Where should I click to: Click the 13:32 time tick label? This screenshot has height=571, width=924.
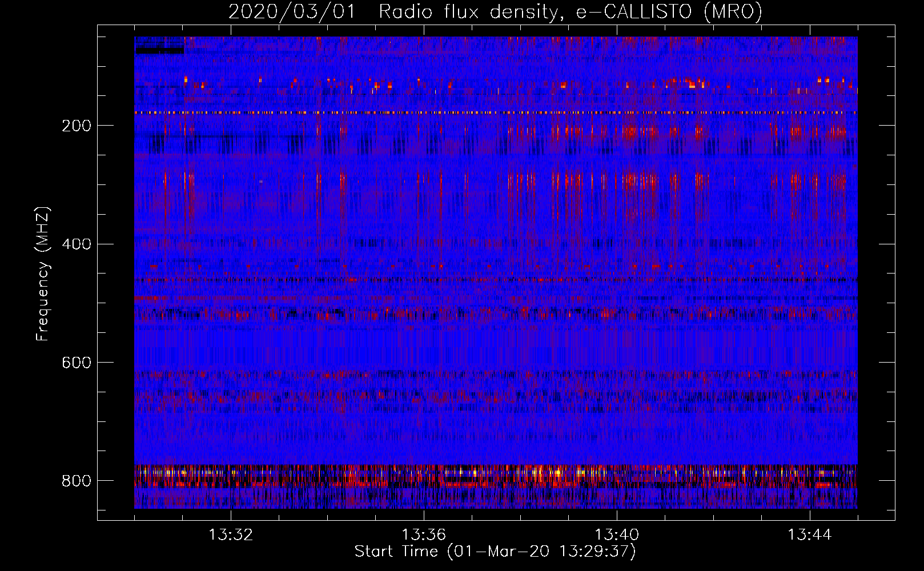tap(231, 535)
